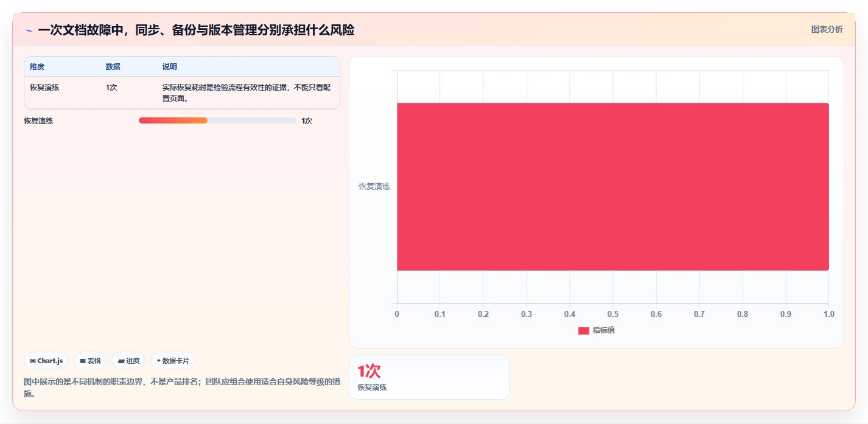Click the x-axis tick 0.5
The height and width of the screenshot is (424, 868).
click(613, 314)
